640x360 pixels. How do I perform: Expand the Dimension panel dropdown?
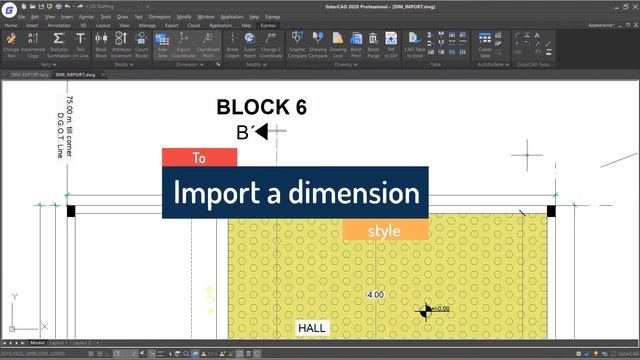[190, 64]
